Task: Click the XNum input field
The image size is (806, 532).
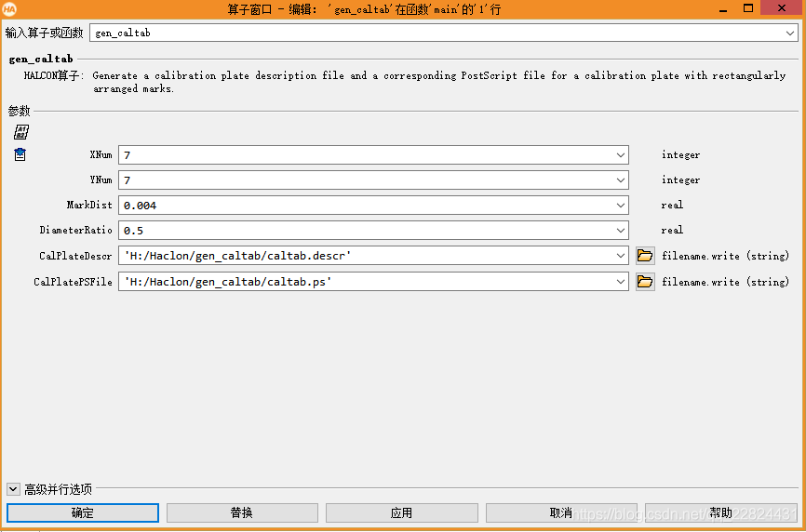Action: [x=373, y=155]
